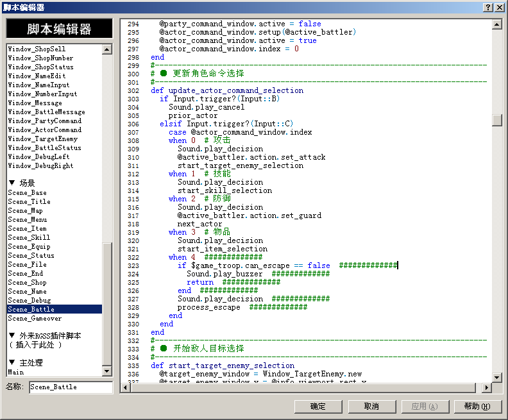Select the Main script entry

[x=16, y=372]
